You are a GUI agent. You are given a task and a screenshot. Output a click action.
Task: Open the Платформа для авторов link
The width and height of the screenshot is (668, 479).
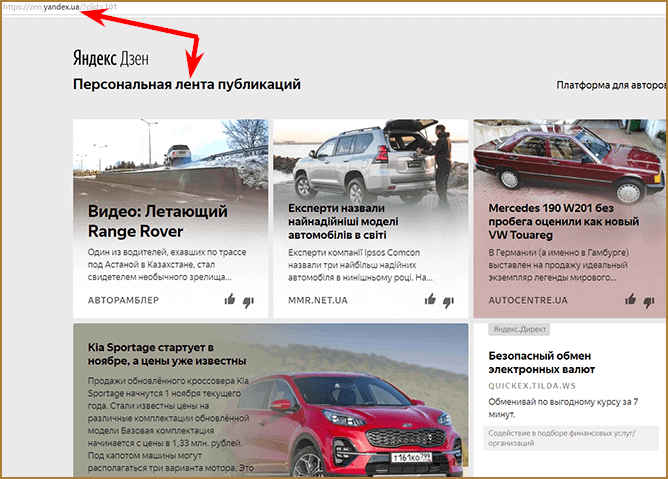[x=611, y=85]
